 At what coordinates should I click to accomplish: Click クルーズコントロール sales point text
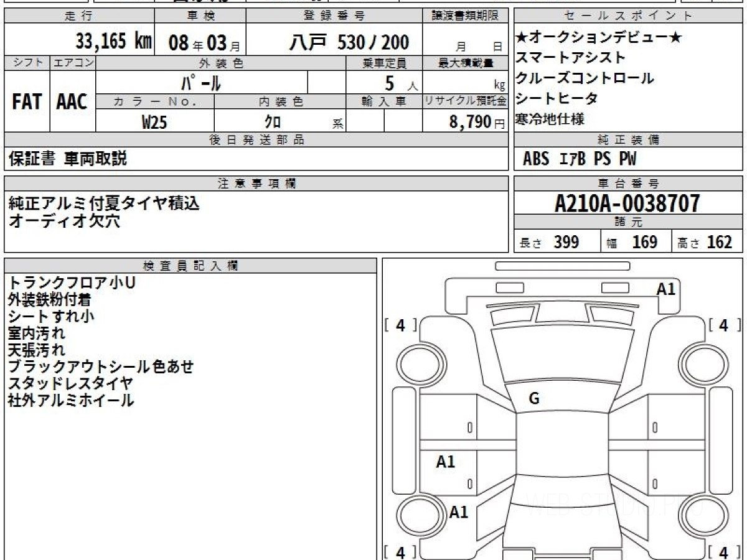point(584,78)
